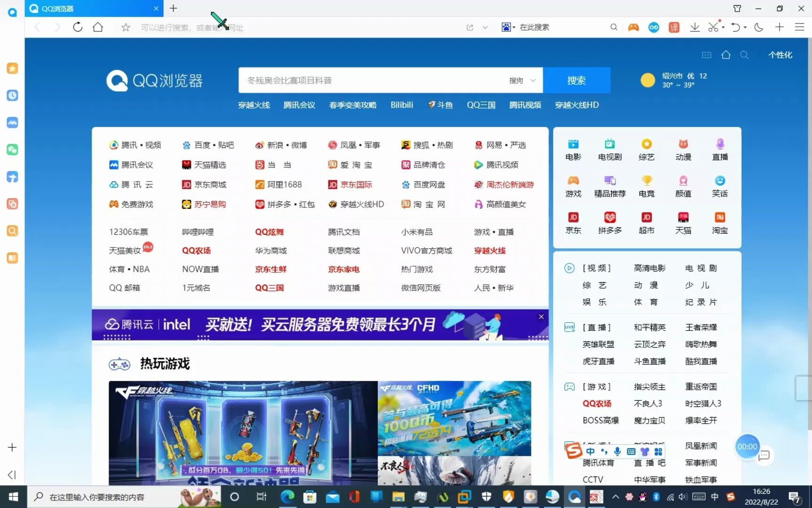The width and height of the screenshot is (812, 508).
Task: Open File Explorer from the taskbar
Action: [x=398, y=497]
